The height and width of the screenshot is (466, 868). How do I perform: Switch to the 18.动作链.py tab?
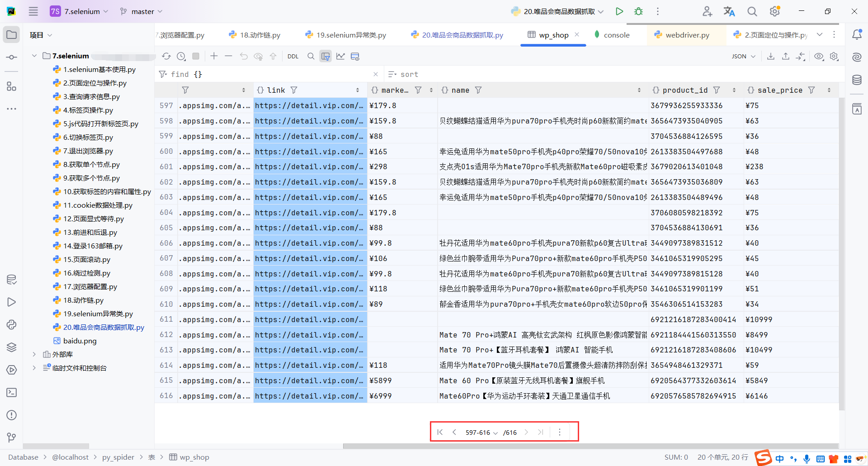click(x=255, y=35)
